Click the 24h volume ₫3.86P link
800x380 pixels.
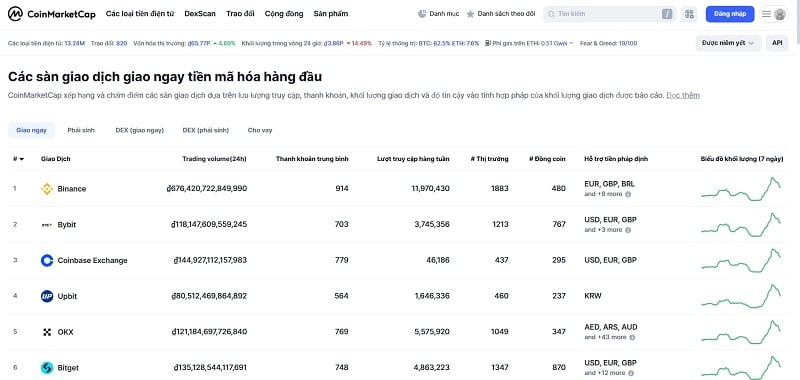(x=333, y=43)
